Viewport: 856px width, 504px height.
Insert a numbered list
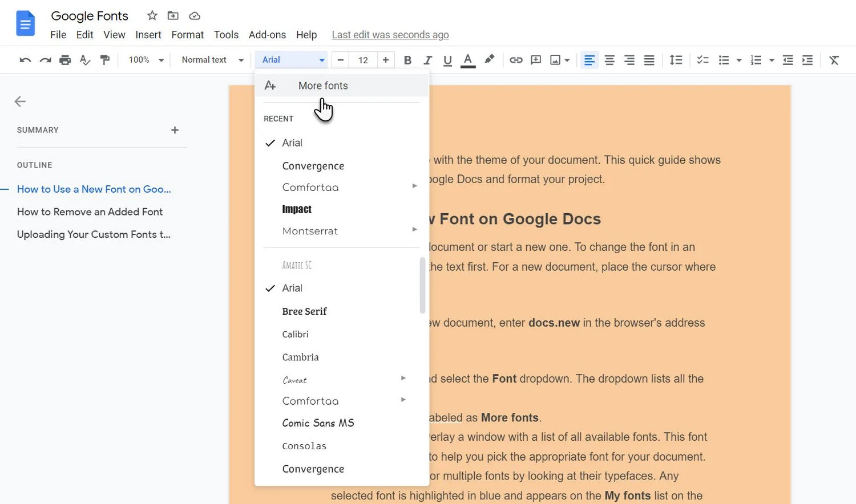pyautogui.click(x=756, y=60)
